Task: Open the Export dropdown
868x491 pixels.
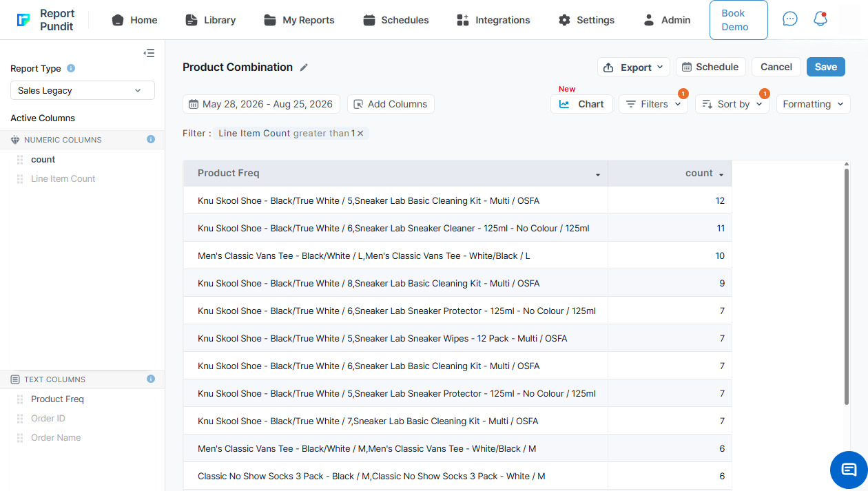Action: click(633, 67)
